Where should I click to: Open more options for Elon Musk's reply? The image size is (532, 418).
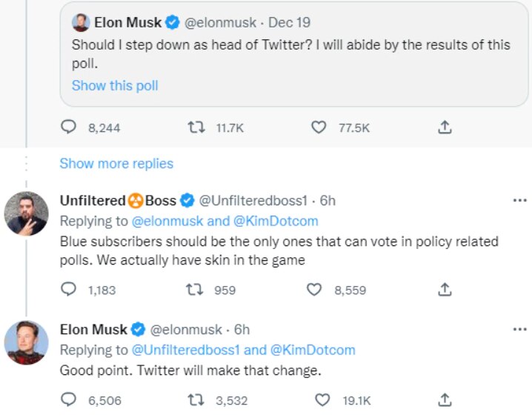pyautogui.click(x=520, y=328)
